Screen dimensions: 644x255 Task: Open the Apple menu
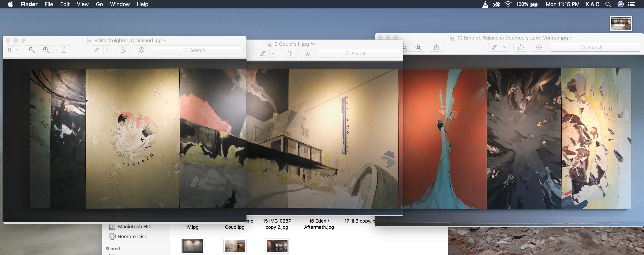pyautogui.click(x=10, y=4)
